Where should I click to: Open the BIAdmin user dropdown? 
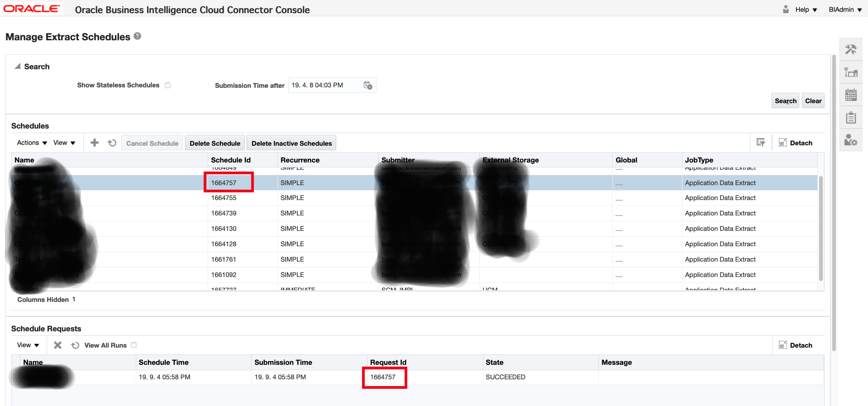pos(845,10)
